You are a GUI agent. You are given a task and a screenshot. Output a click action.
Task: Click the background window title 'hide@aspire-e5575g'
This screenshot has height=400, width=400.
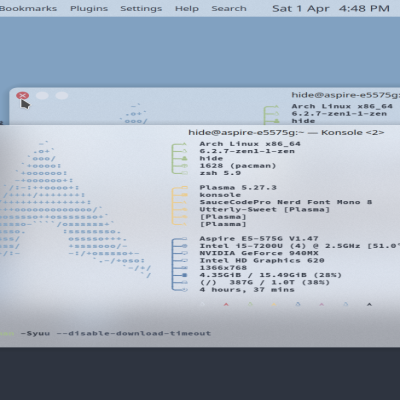[x=346, y=95]
